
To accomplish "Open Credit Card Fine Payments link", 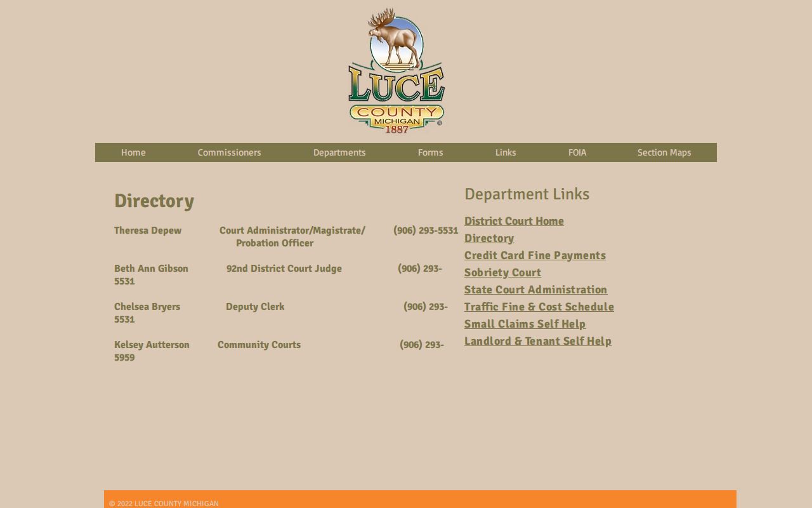I will coord(535,255).
